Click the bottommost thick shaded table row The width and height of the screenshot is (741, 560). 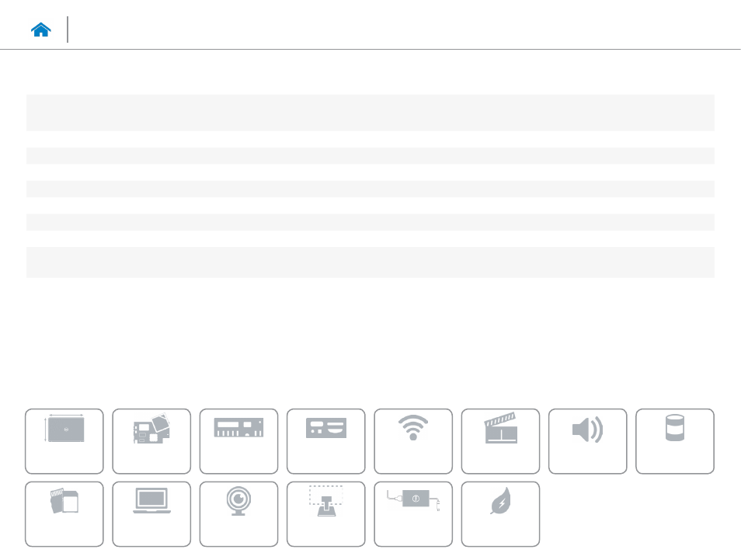pos(370,262)
